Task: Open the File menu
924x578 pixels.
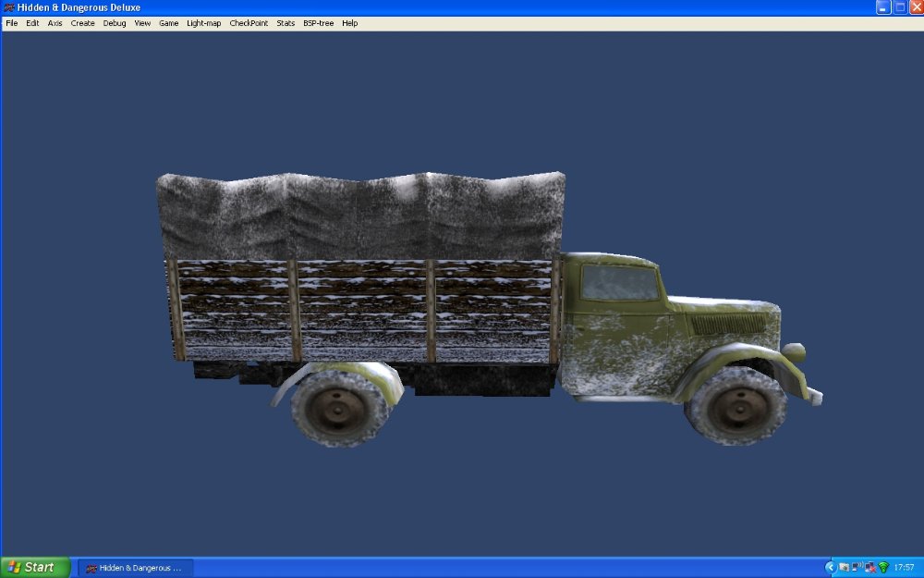Action: click(x=10, y=23)
